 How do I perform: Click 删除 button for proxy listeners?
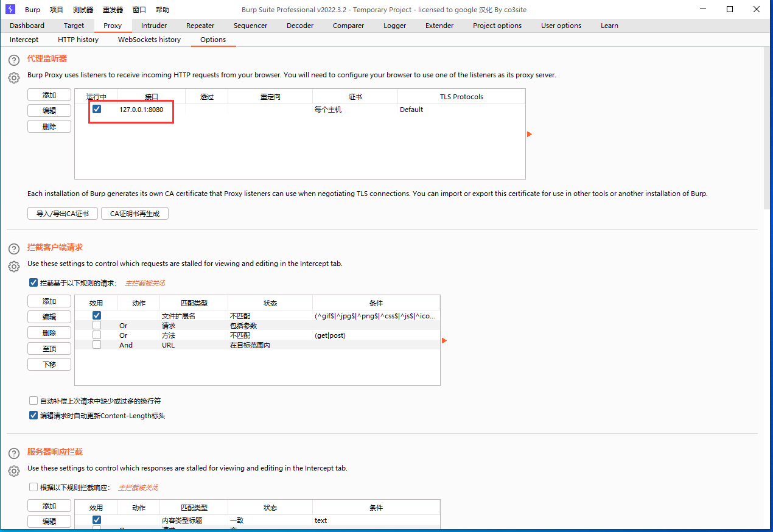click(49, 127)
